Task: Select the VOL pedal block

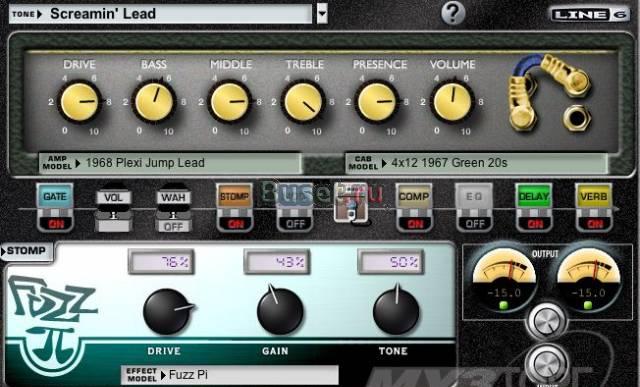Action: coord(113,198)
